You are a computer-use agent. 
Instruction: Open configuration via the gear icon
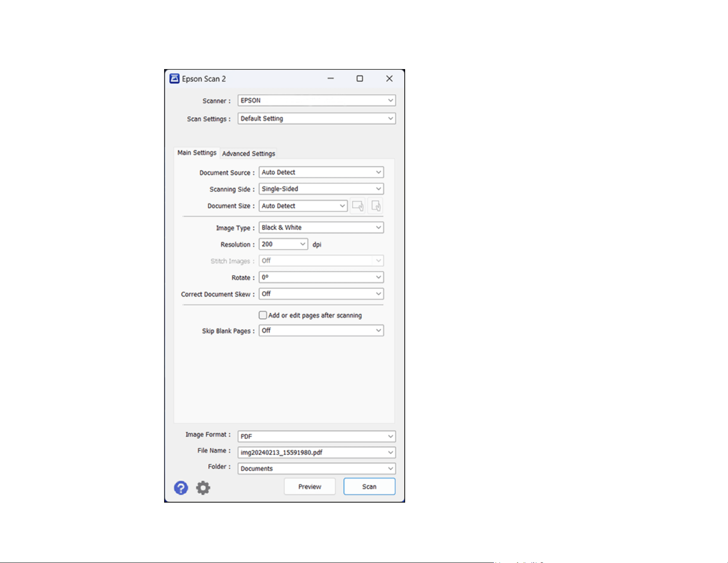pyautogui.click(x=203, y=488)
